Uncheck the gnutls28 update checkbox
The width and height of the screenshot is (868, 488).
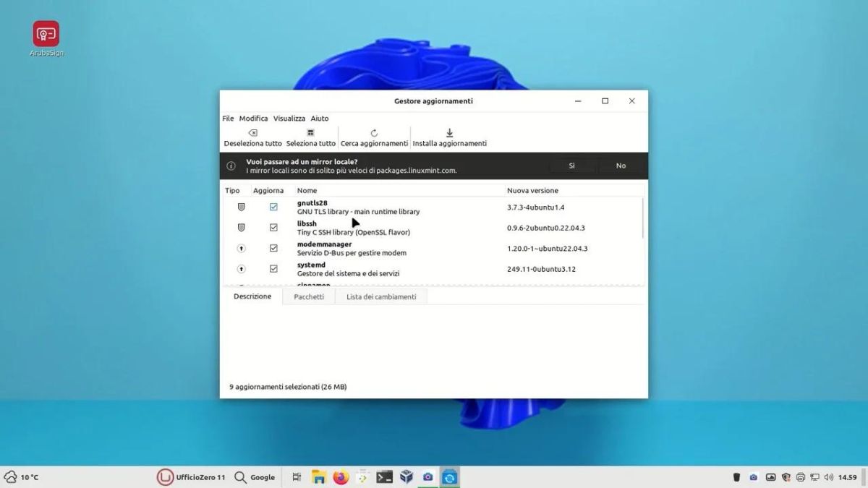273,207
